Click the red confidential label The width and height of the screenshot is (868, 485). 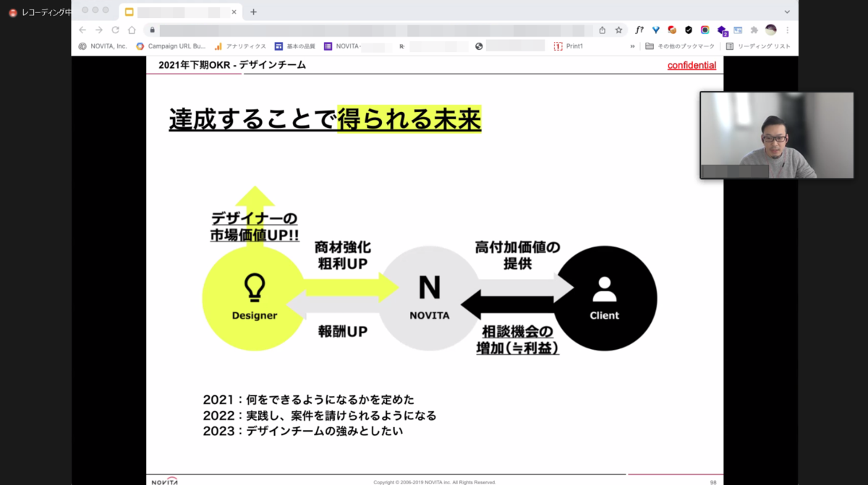[x=692, y=65]
